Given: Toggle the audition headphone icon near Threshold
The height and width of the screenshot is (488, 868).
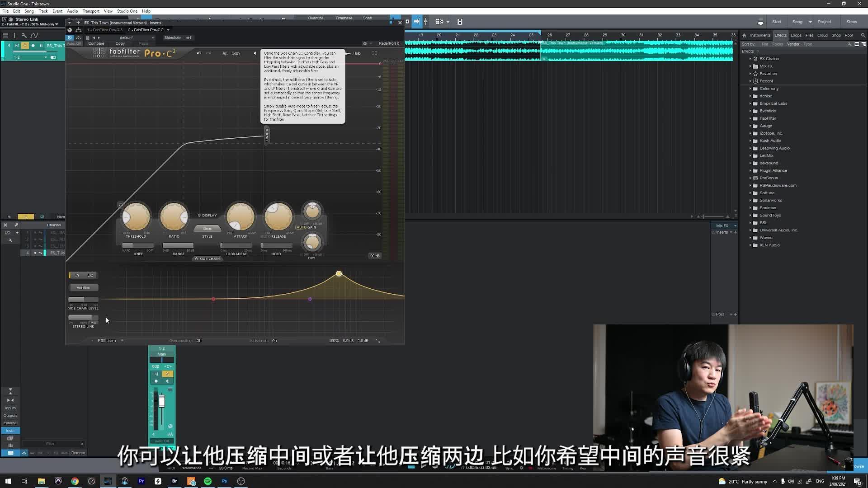Looking at the screenshot, I should (x=120, y=205).
